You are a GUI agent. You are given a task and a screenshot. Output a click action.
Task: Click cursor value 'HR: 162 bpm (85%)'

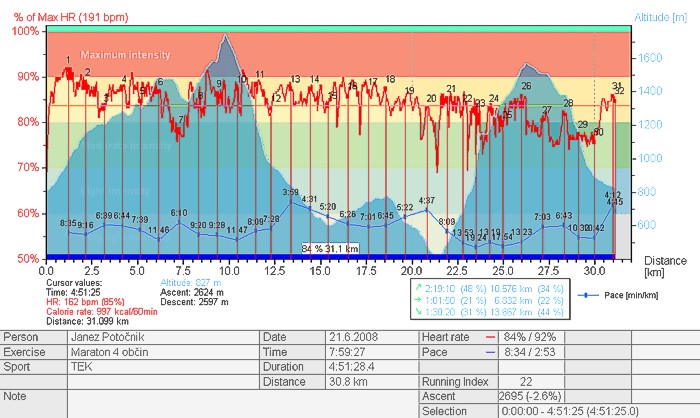pyautogui.click(x=85, y=302)
